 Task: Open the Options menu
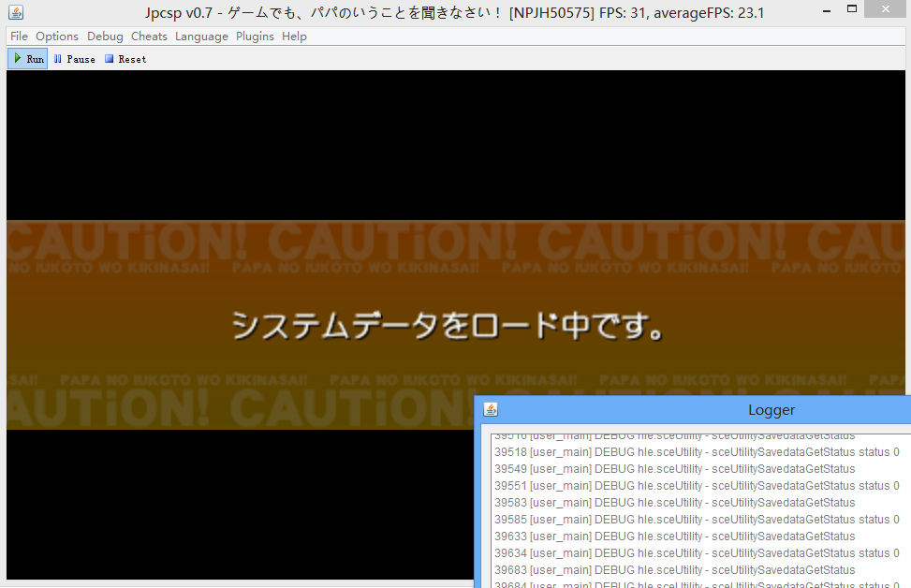click(57, 37)
